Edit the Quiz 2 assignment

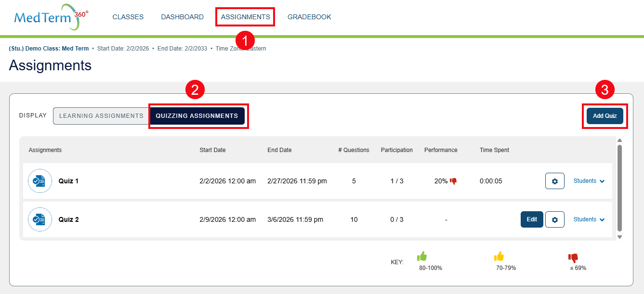(531, 219)
